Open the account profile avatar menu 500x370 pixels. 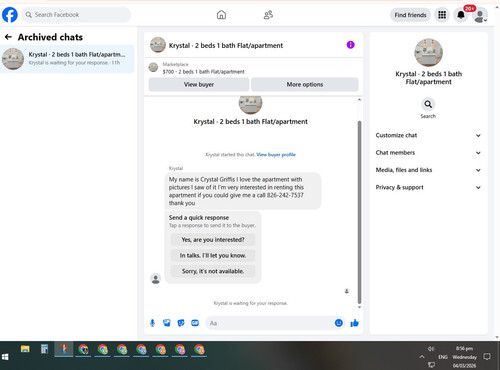480,15
